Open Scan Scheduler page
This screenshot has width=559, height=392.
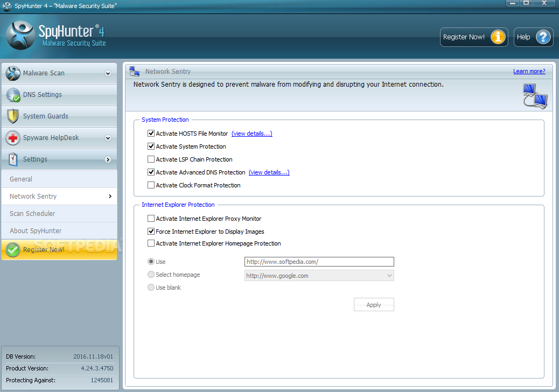59,213
